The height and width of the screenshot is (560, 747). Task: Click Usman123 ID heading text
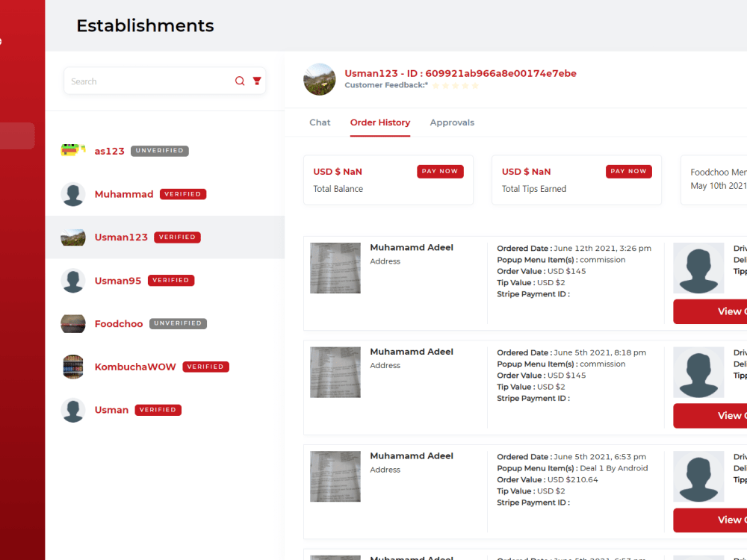click(x=460, y=73)
